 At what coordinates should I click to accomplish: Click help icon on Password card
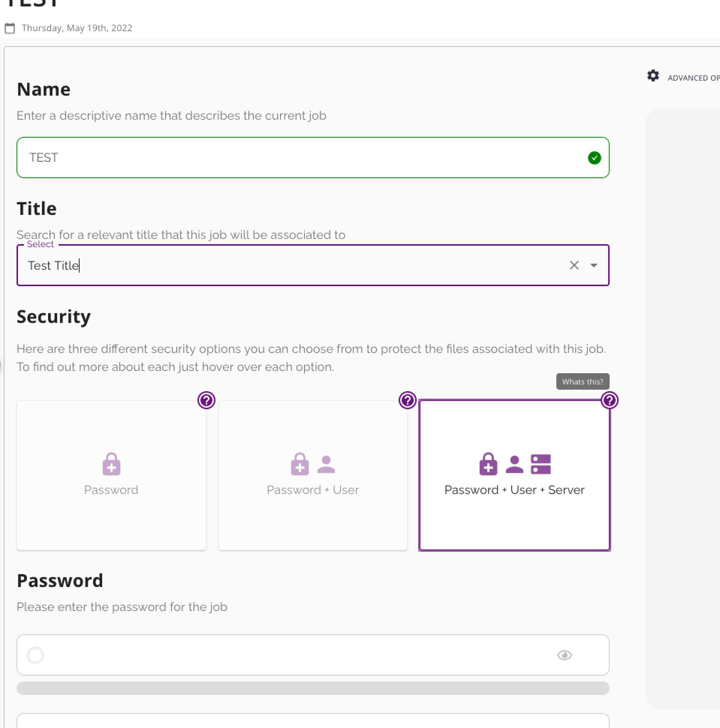[206, 400]
